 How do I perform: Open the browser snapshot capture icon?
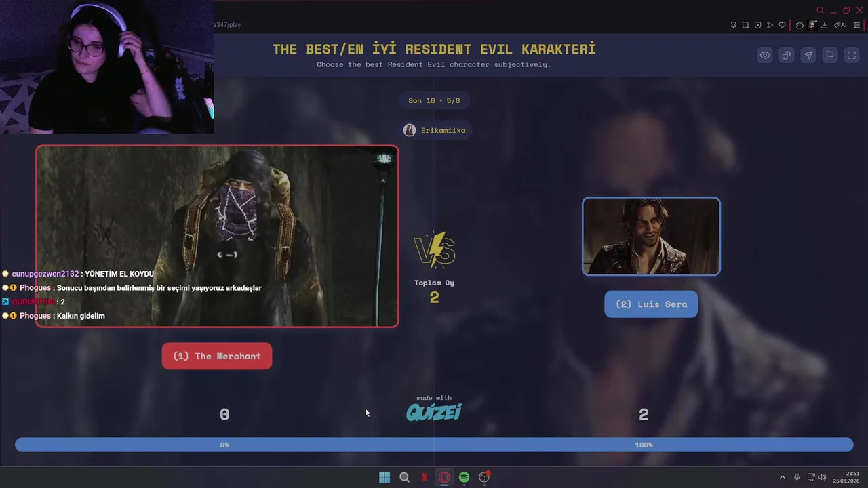pyautogui.click(x=746, y=25)
